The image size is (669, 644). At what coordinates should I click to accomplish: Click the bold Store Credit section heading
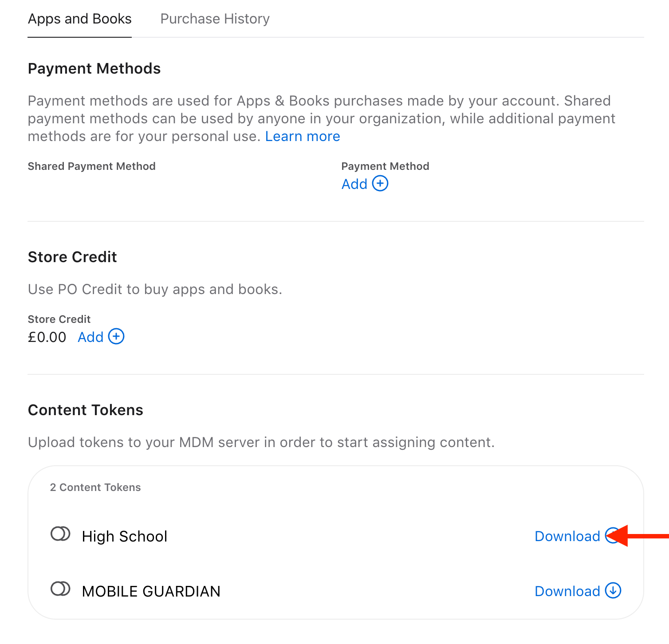coord(72,257)
